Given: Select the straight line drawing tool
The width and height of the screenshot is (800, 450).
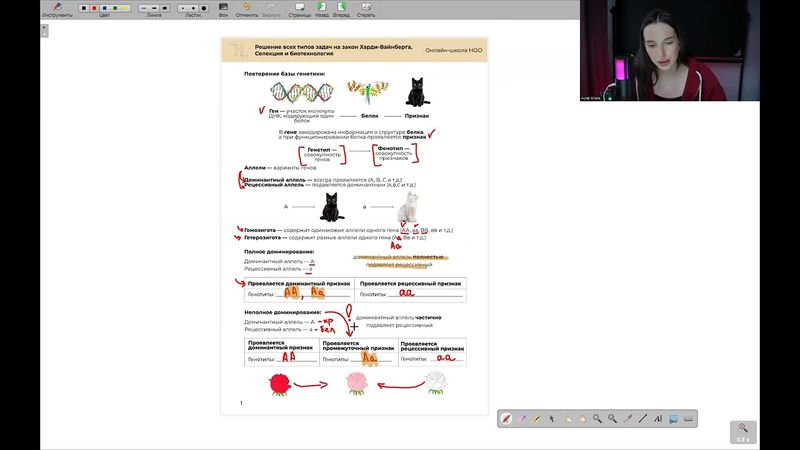Looking at the screenshot, I should tap(642, 418).
